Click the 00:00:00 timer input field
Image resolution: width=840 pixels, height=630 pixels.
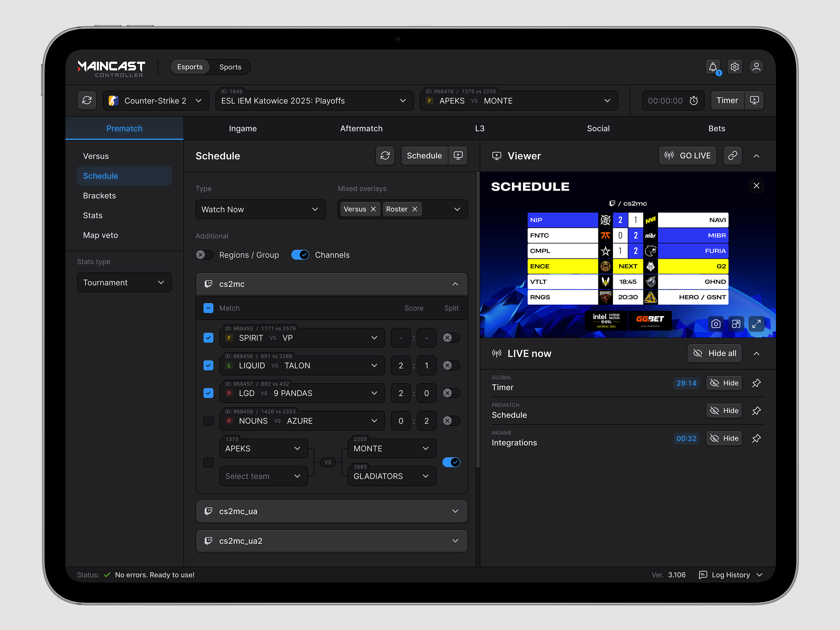pos(673,101)
